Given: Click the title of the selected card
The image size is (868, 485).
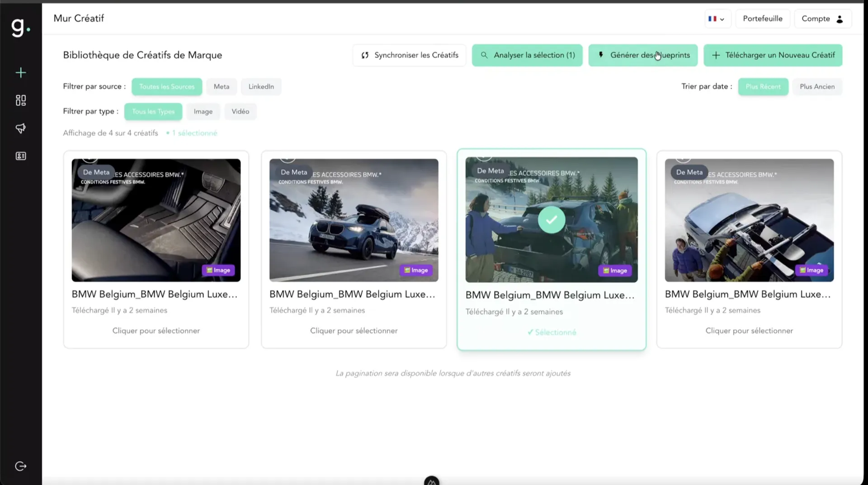Looking at the screenshot, I should pyautogui.click(x=550, y=295).
